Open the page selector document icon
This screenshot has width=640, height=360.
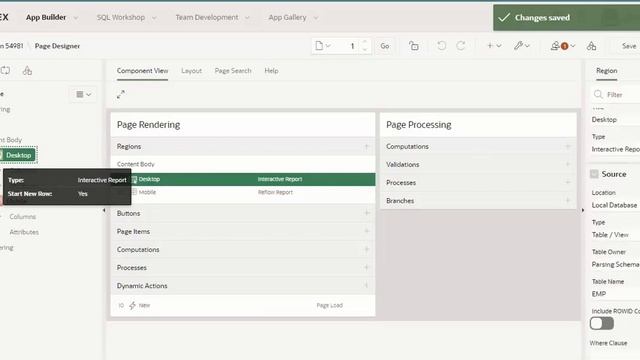tap(322, 46)
